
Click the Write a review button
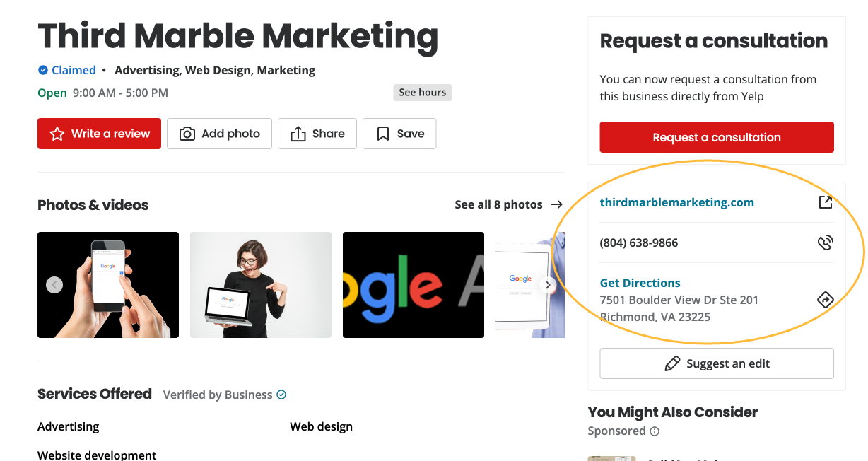99,134
